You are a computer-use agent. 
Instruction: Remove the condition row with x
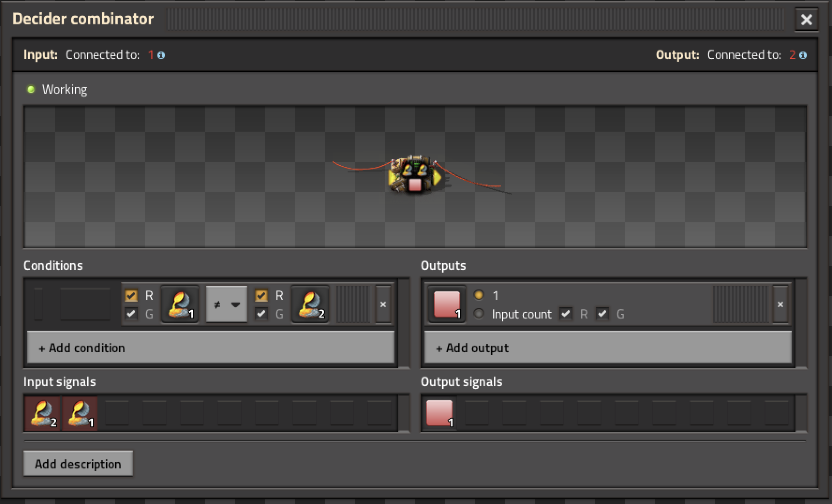(x=383, y=304)
